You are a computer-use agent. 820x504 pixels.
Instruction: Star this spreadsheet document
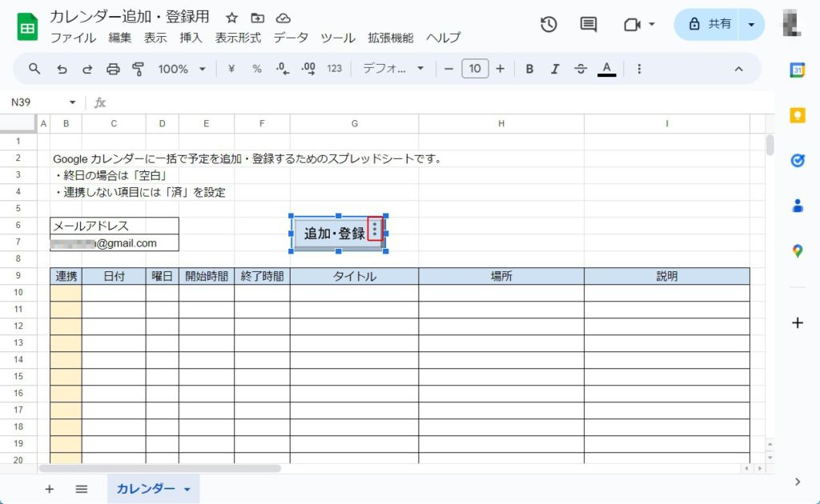coord(231,18)
